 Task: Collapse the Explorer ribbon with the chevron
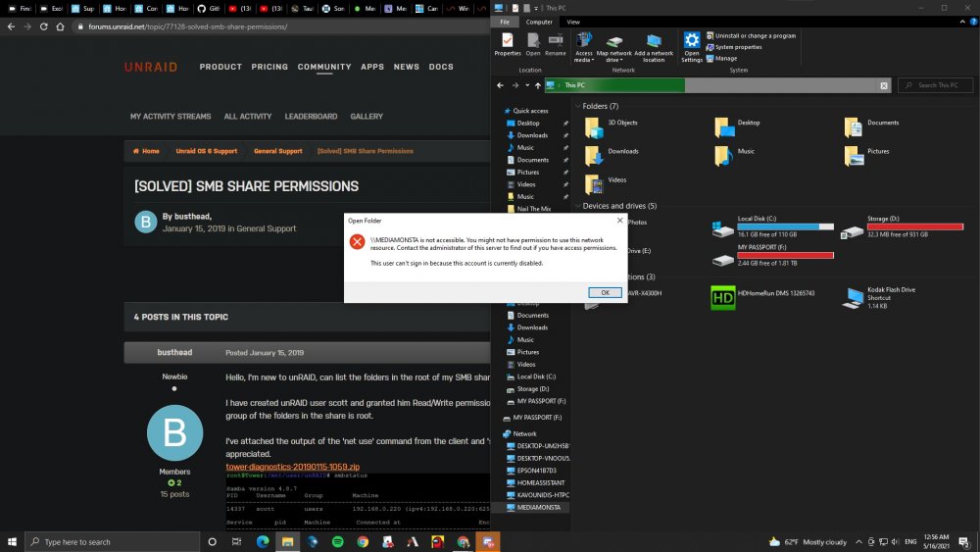tap(962, 22)
